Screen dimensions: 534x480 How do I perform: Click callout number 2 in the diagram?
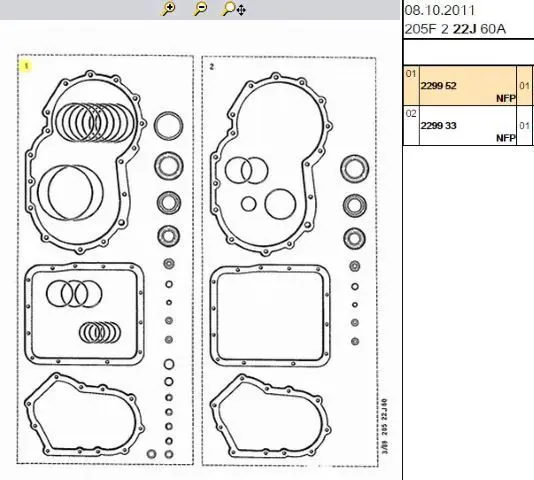[x=212, y=67]
